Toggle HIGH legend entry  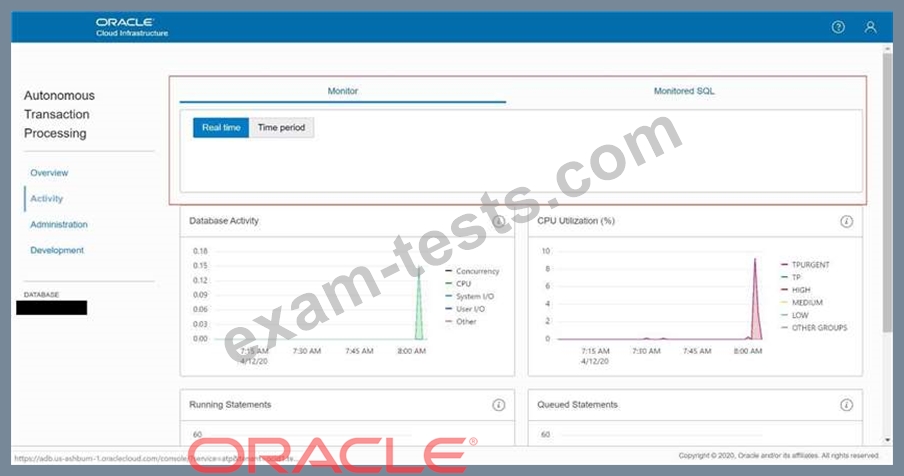click(796, 290)
